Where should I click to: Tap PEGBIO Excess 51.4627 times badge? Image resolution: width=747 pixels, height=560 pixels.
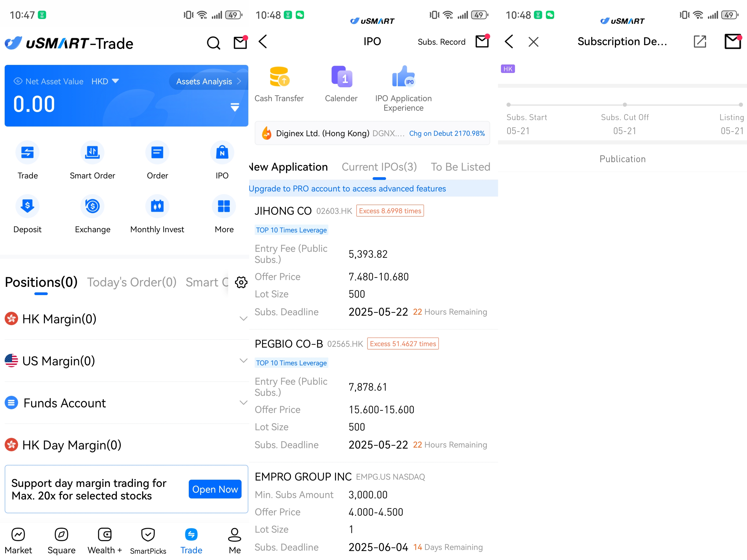click(x=403, y=343)
